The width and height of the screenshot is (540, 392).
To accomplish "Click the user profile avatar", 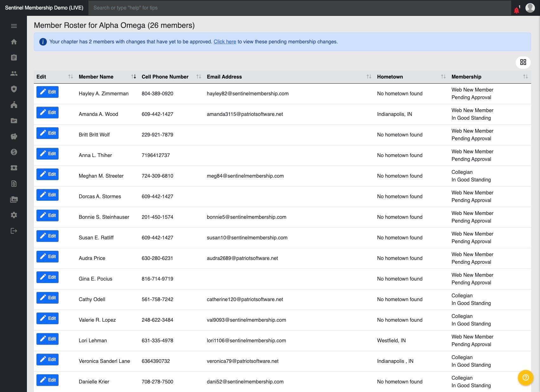I will (x=530, y=8).
